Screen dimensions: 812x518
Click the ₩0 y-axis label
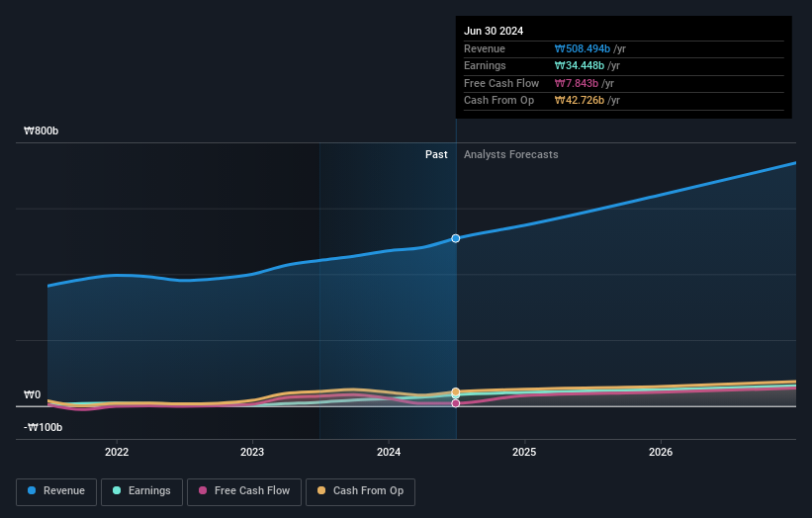click(32, 394)
